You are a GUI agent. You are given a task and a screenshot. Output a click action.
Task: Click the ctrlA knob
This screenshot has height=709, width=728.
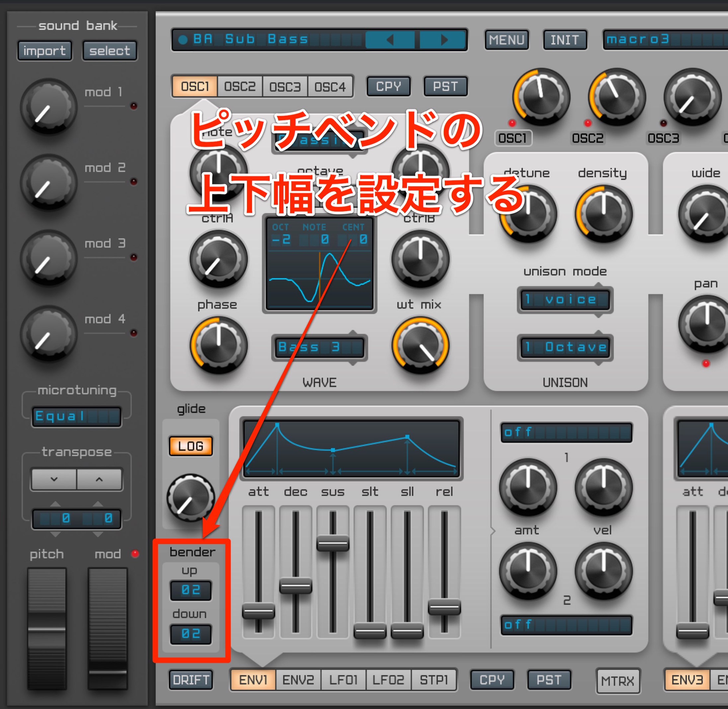click(x=218, y=259)
